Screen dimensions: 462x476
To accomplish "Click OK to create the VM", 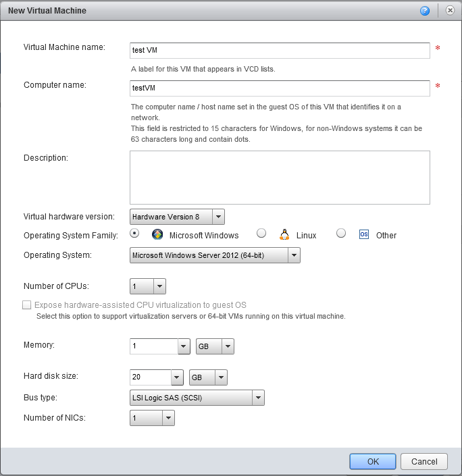I will pos(373,461).
